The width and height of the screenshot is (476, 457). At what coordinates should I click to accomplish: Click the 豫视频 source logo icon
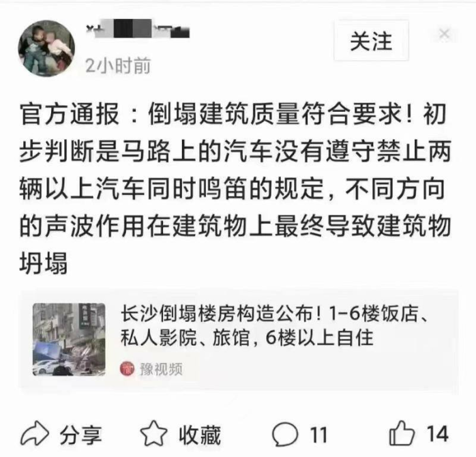(x=127, y=368)
